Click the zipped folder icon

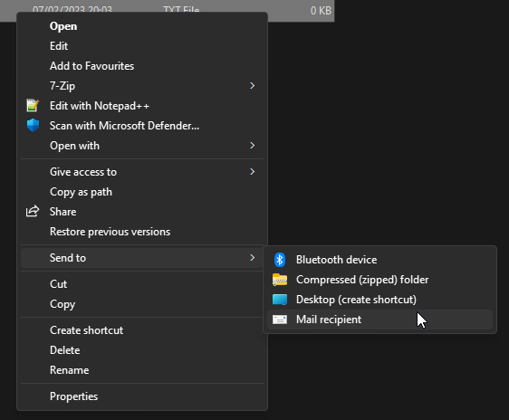coord(280,280)
